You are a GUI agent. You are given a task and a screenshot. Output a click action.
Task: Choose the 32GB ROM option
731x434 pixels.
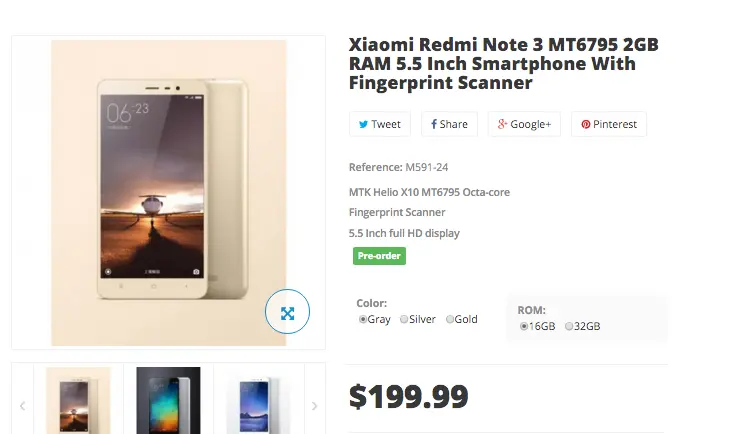[x=569, y=326]
